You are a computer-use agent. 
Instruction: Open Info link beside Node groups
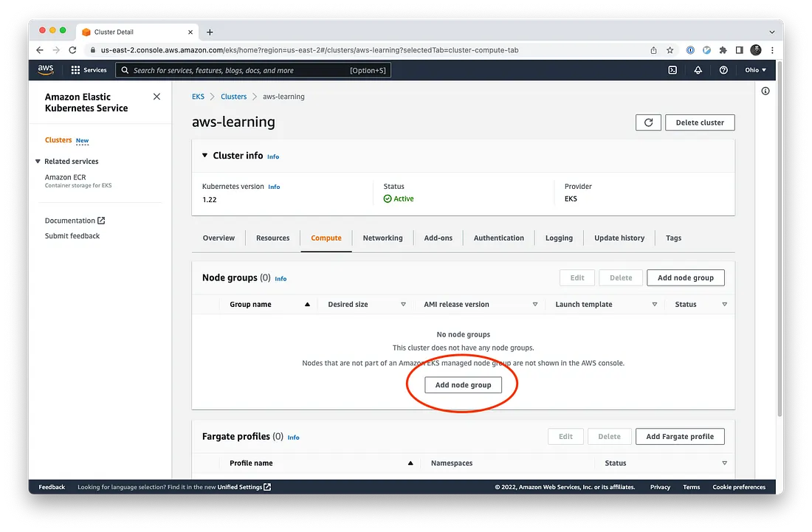pyautogui.click(x=281, y=279)
